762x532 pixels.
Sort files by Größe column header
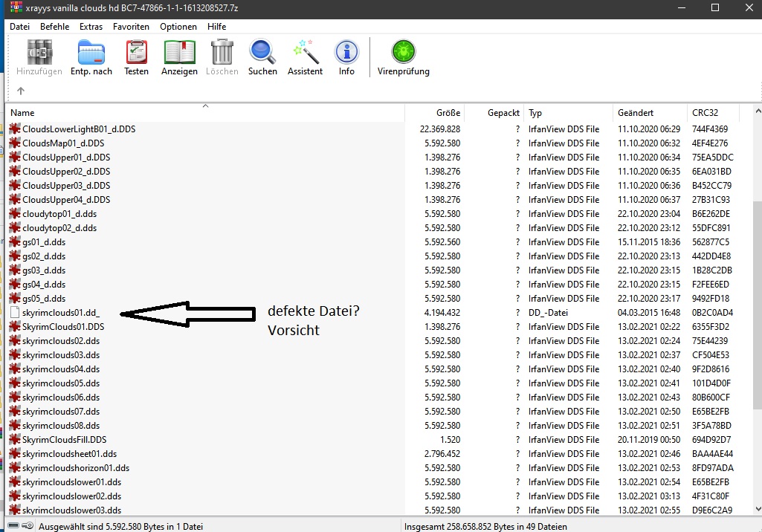coord(434,113)
